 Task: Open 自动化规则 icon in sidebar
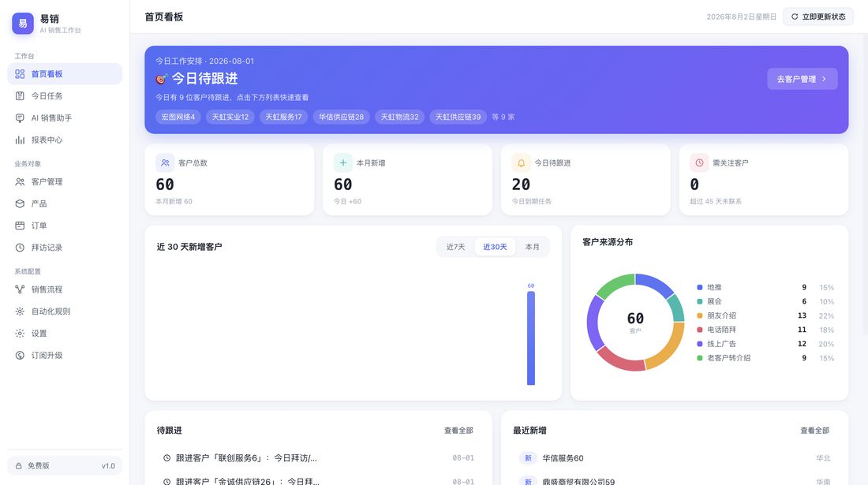20,312
